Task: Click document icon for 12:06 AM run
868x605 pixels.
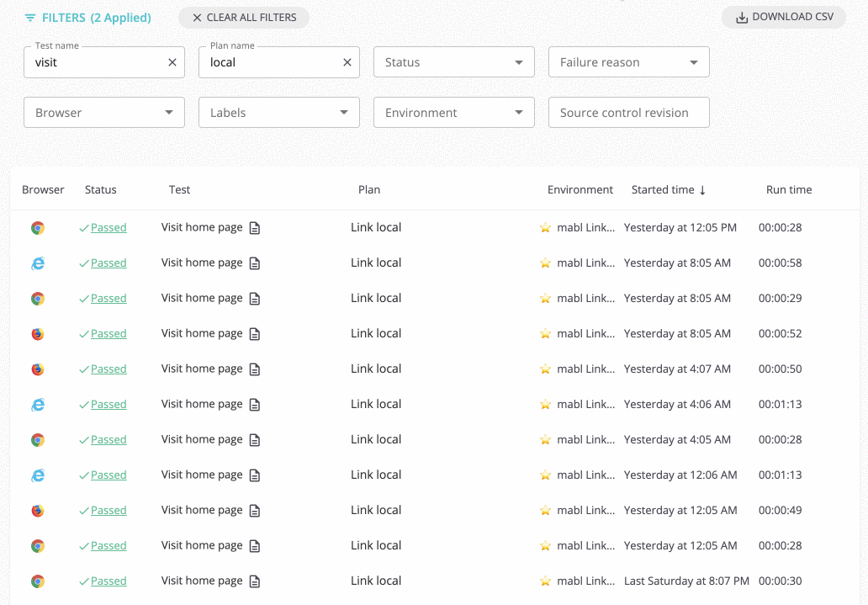Action: [255, 475]
